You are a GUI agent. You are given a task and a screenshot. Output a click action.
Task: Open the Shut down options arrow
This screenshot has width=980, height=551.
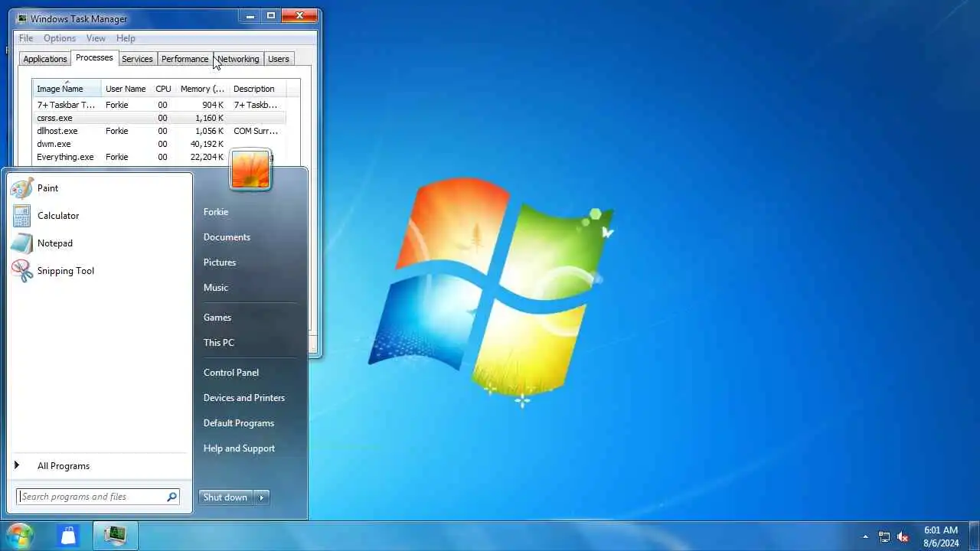tap(262, 497)
